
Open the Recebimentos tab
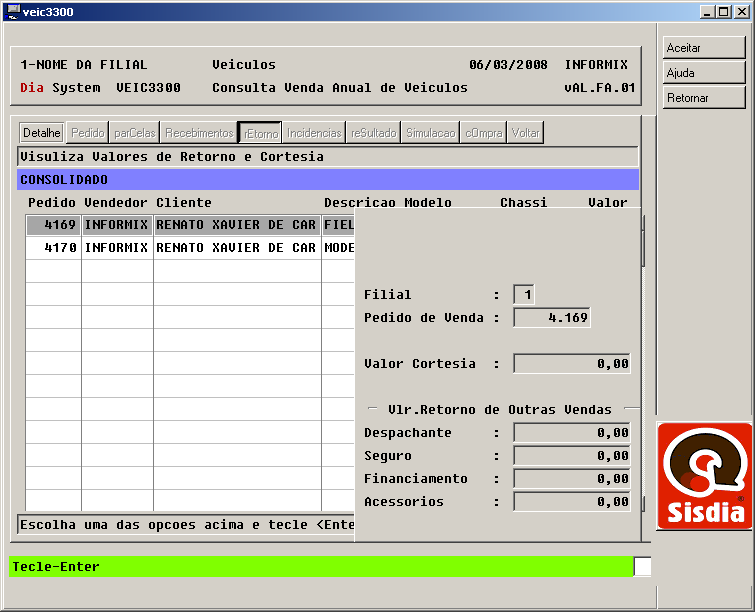[x=199, y=132]
